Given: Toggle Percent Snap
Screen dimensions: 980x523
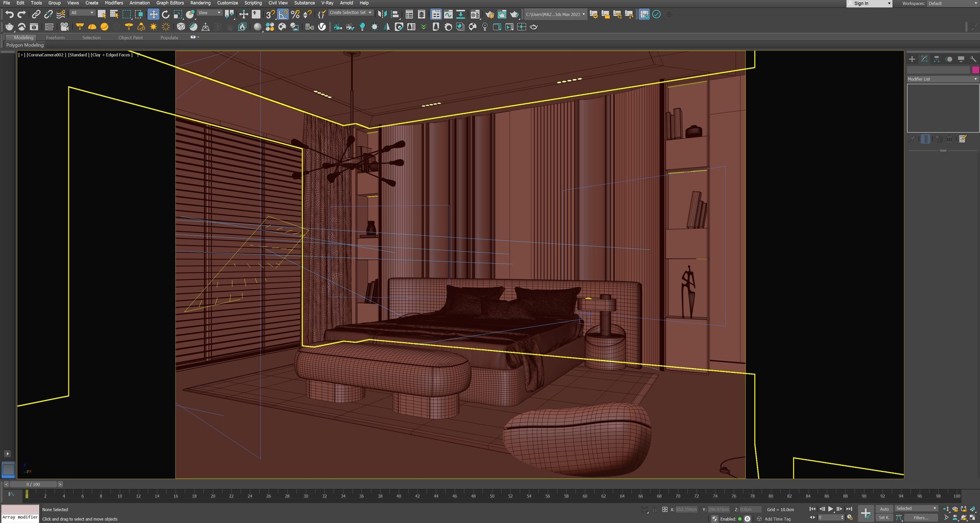Looking at the screenshot, I should pyautogui.click(x=295, y=14).
